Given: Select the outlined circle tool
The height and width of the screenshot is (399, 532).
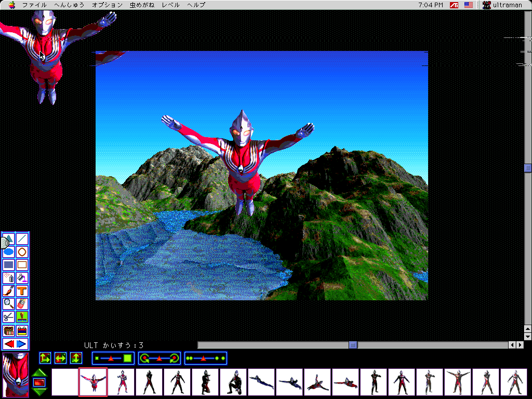Looking at the screenshot, I should tap(22, 252).
